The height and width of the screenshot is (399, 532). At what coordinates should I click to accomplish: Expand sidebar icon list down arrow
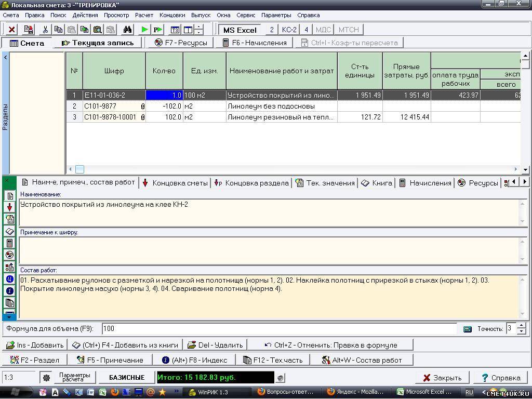pyautogui.click(x=9, y=317)
